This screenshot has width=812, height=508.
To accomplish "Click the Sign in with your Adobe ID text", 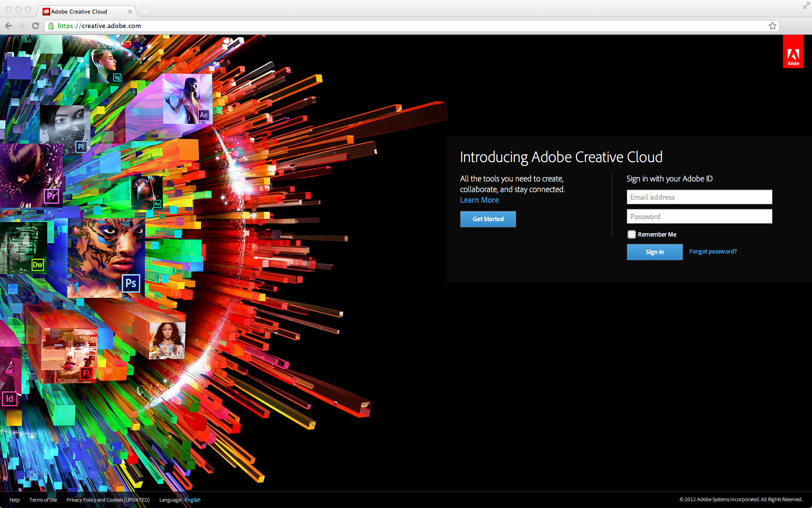I will [x=669, y=179].
